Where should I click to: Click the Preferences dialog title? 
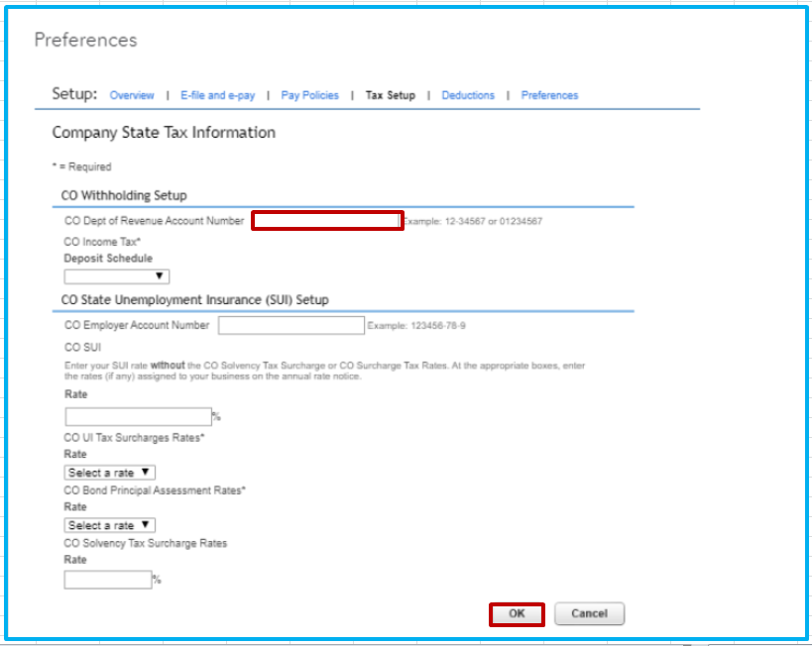pos(85,40)
